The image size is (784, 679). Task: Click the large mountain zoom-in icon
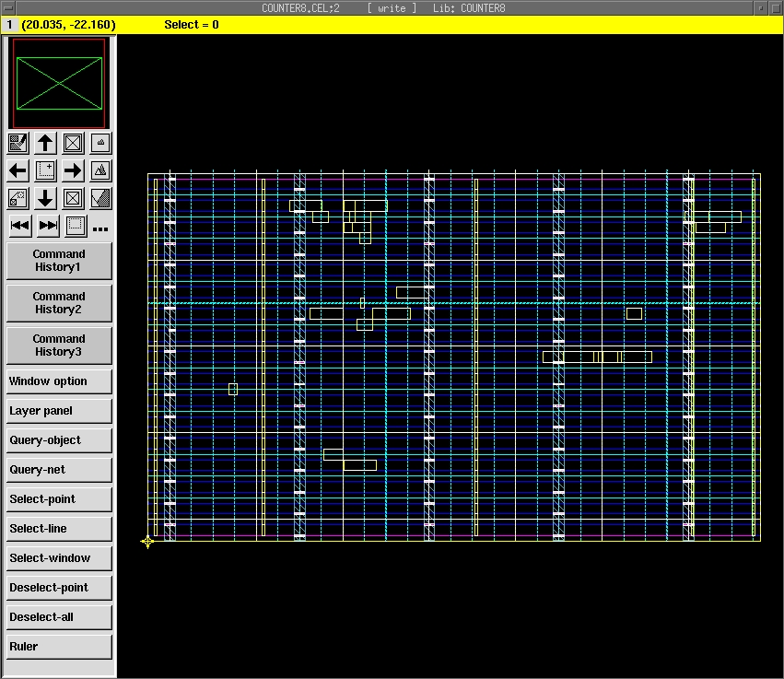pos(100,170)
